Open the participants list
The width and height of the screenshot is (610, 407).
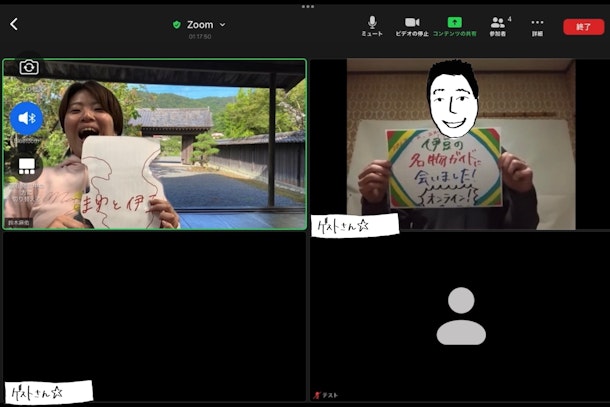click(x=497, y=25)
